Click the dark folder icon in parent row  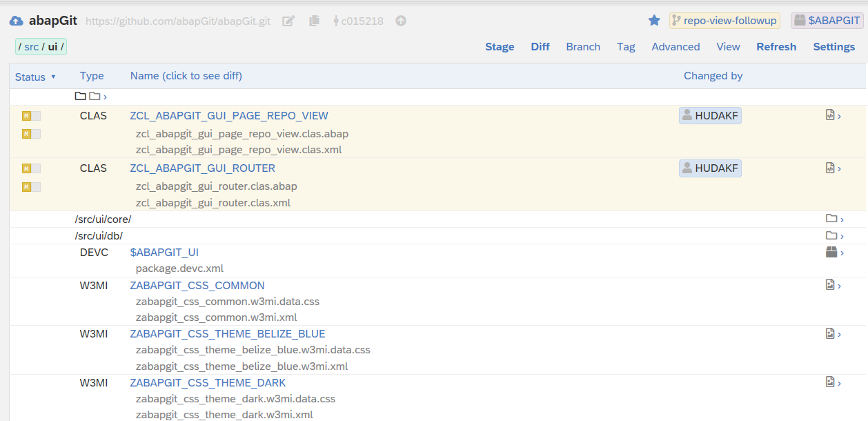point(80,96)
